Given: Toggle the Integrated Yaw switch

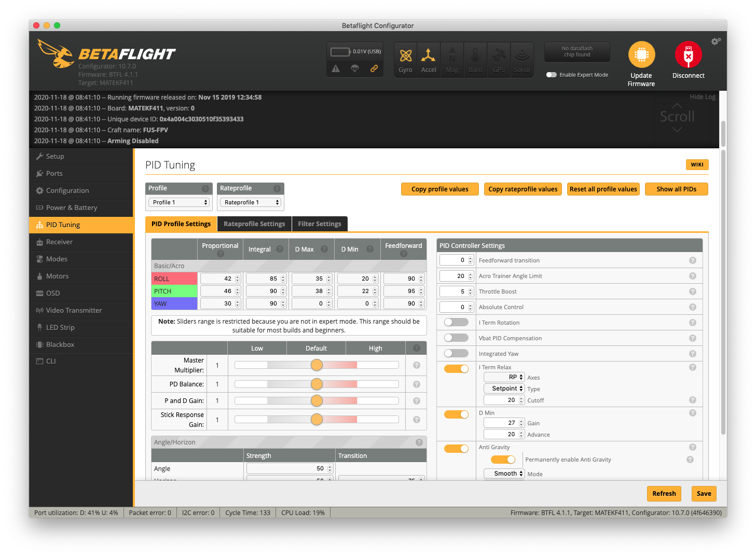Looking at the screenshot, I should [456, 353].
